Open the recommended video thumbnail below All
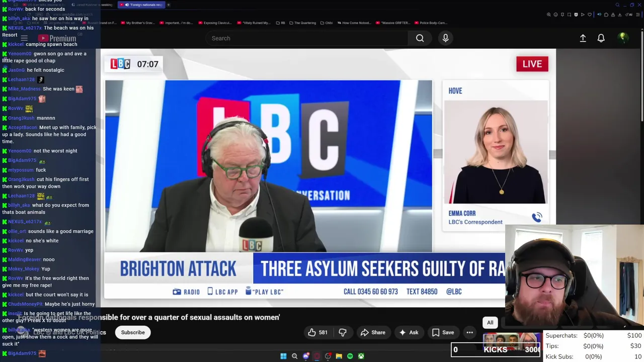Image resolution: width=644 pixels, height=362 pixels. pyautogui.click(x=512, y=342)
